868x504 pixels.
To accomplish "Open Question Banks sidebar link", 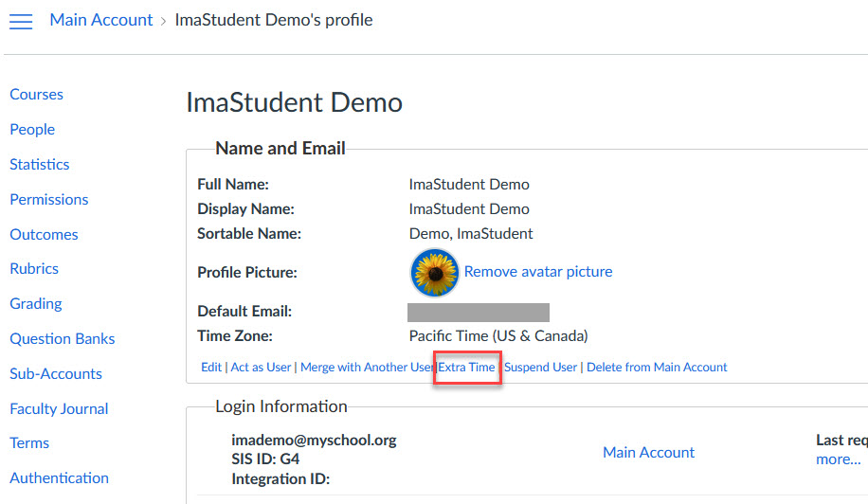I will point(63,339).
